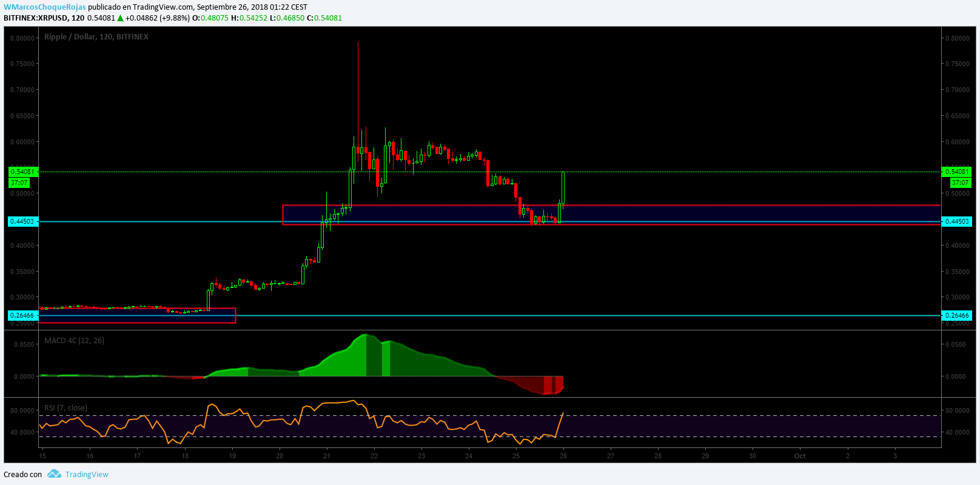
Task: Click the 80.0000 RSI left axis label
Action: pos(22,410)
